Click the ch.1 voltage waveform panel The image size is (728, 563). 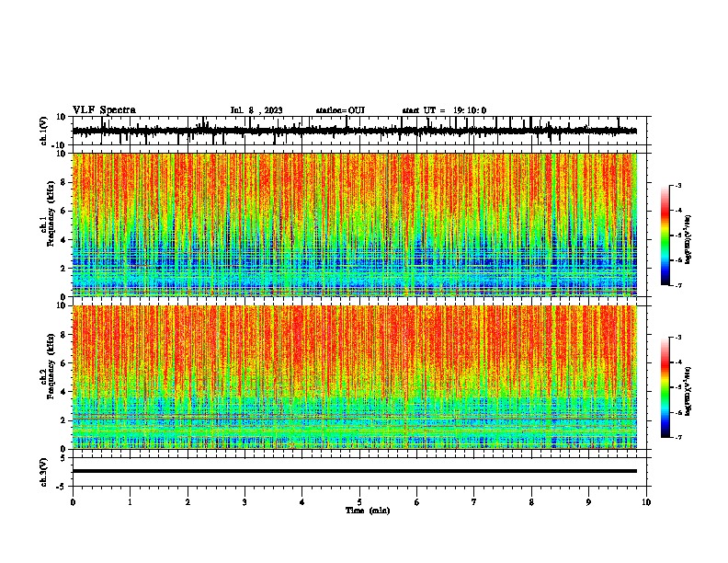point(359,131)
